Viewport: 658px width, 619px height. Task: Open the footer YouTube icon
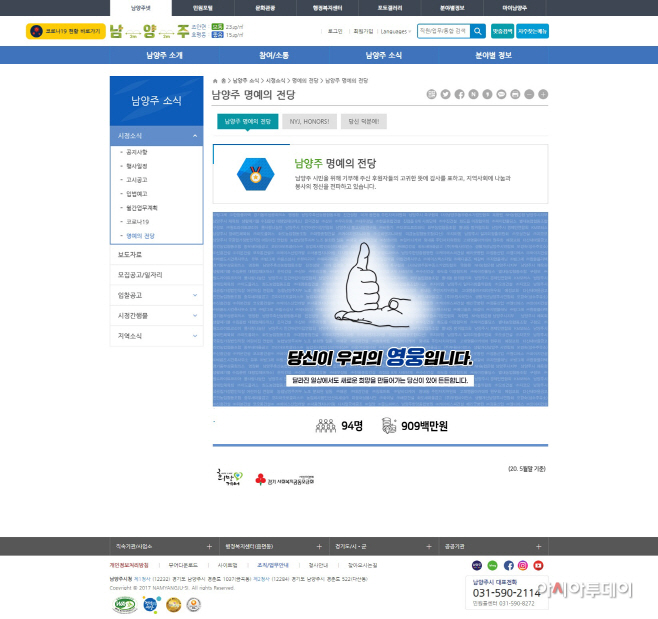(538, 565)
